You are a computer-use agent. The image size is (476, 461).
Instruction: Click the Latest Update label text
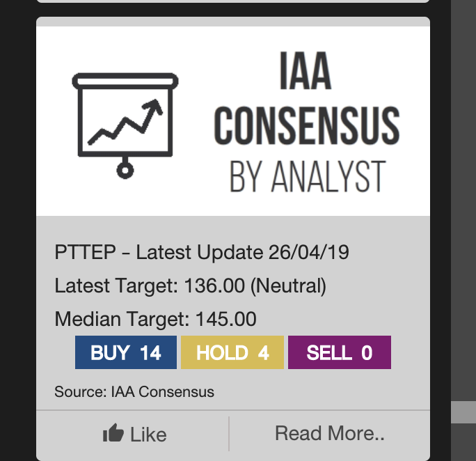coord(200,252)
